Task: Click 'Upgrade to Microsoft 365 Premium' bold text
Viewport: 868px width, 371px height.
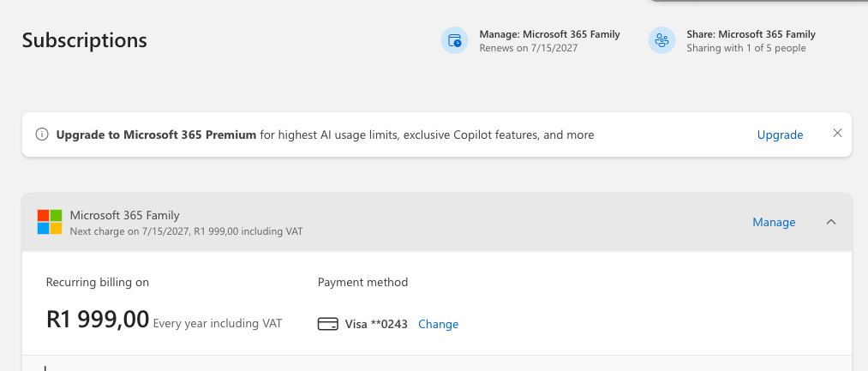Action: (x=156, y=135)
